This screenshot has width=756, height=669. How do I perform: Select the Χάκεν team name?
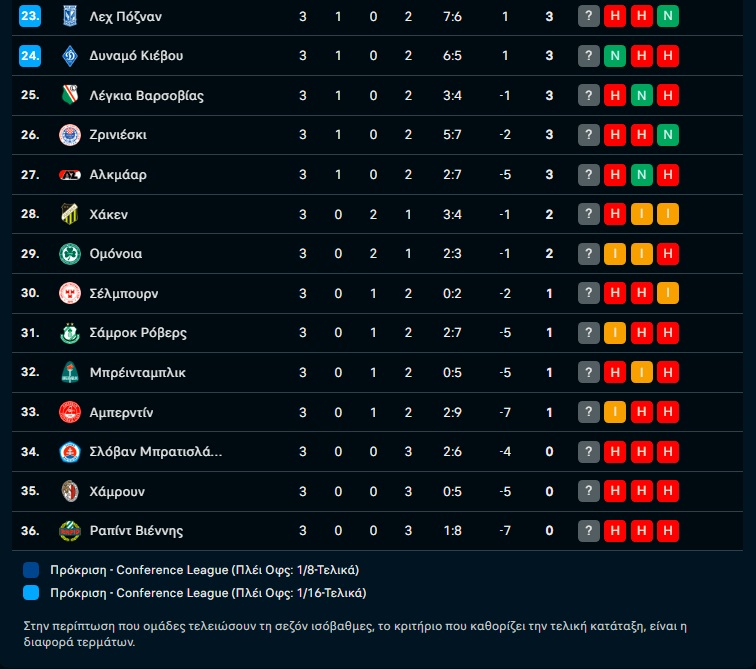click(x=109, y=214)
